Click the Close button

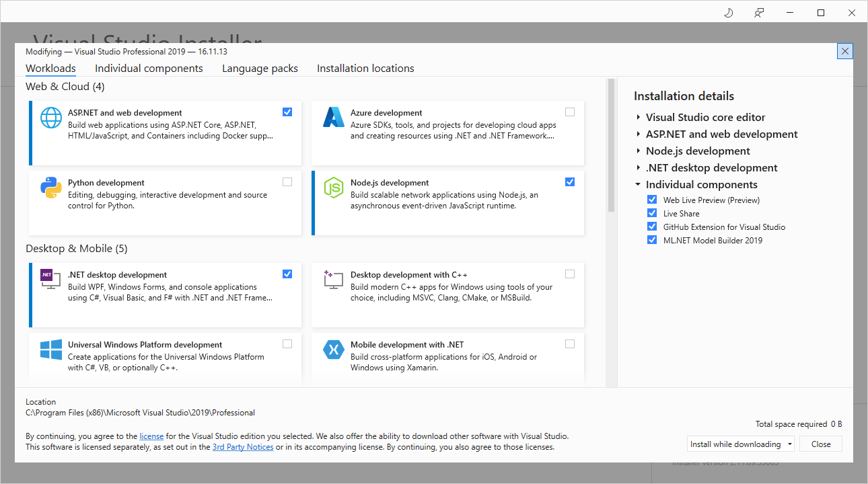pyautogui.click(x=821, y=444)
